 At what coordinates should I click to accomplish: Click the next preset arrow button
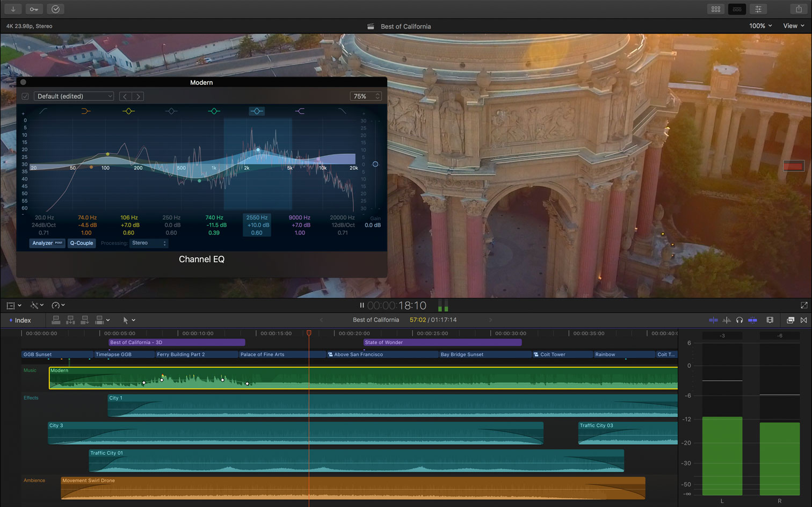tap(139, 97)
